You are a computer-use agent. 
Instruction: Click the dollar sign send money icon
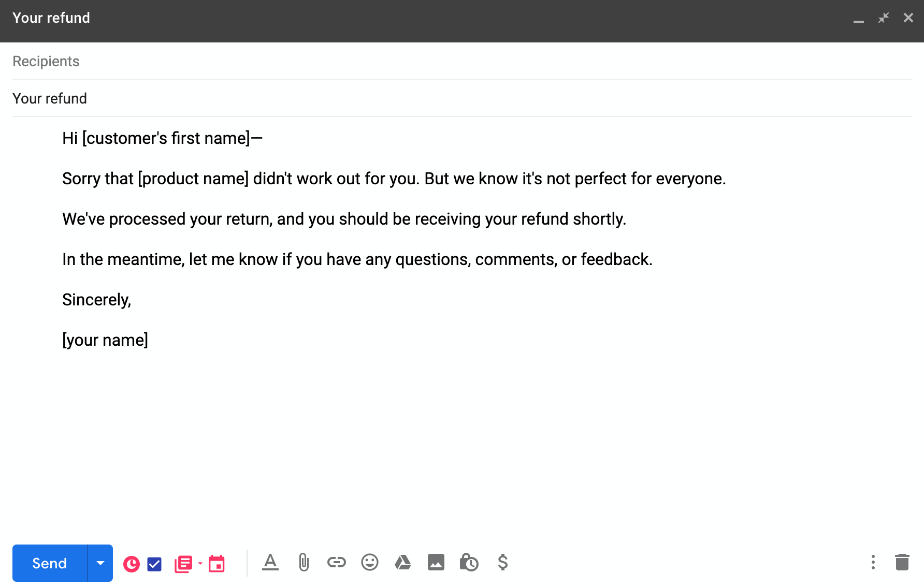pyautogui.click(x=502, y=562)
